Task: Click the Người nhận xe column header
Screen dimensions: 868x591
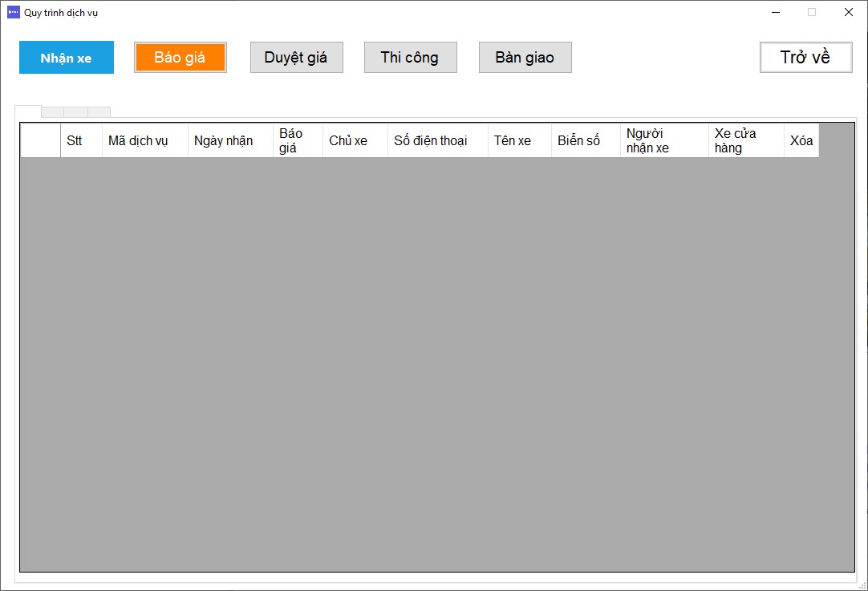Action: [665, 140]
